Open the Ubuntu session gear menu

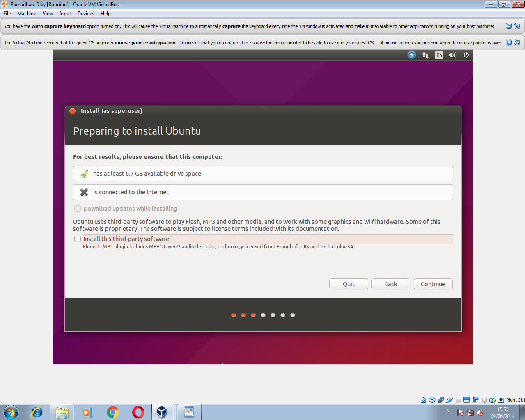tap(466, 55)
